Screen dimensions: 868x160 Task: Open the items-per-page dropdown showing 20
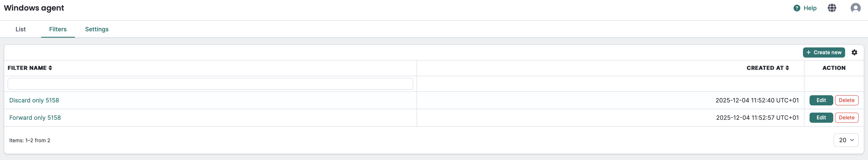(x=846, y=140)
